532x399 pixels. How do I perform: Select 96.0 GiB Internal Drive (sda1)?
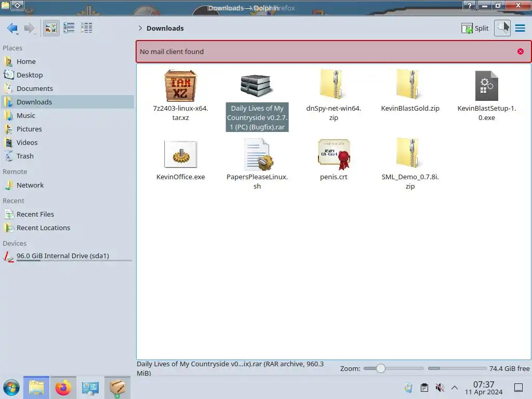(67, 257)
